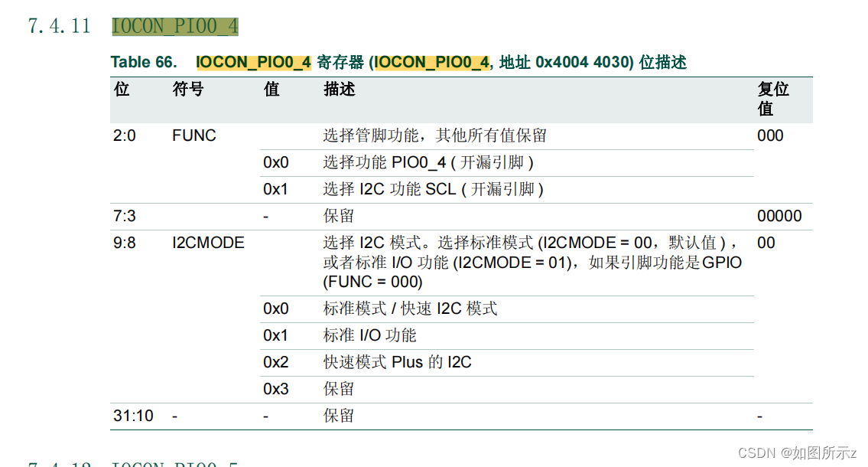Click the 复位值 column header
Screen dimensions: 868x467
click(x=773, y=100)
